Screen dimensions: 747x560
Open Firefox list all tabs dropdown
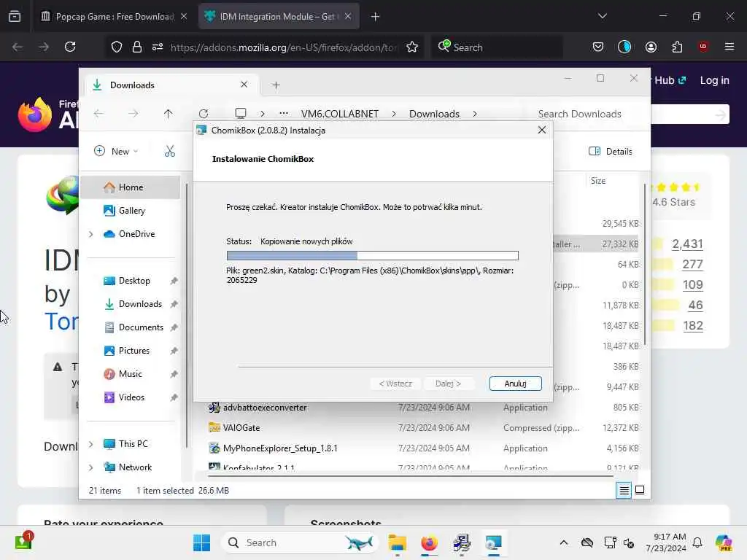click(602, 16)
